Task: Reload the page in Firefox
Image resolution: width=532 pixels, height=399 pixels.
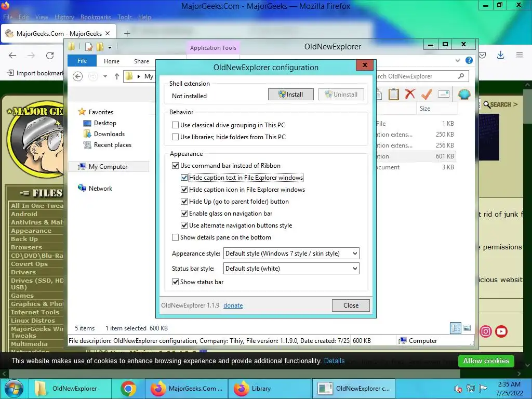Action: coord(50,55)
